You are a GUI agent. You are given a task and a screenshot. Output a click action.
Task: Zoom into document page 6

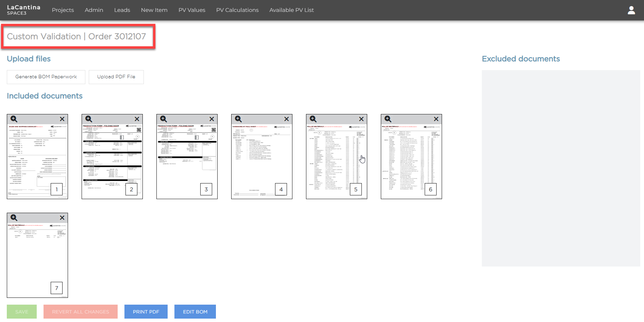(388, 119)
